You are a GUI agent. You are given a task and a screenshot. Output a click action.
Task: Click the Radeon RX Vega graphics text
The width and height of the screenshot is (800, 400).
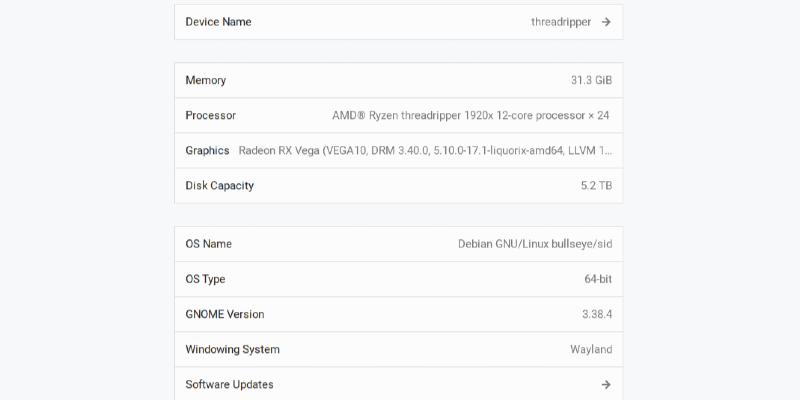click(x=425, y=150)
